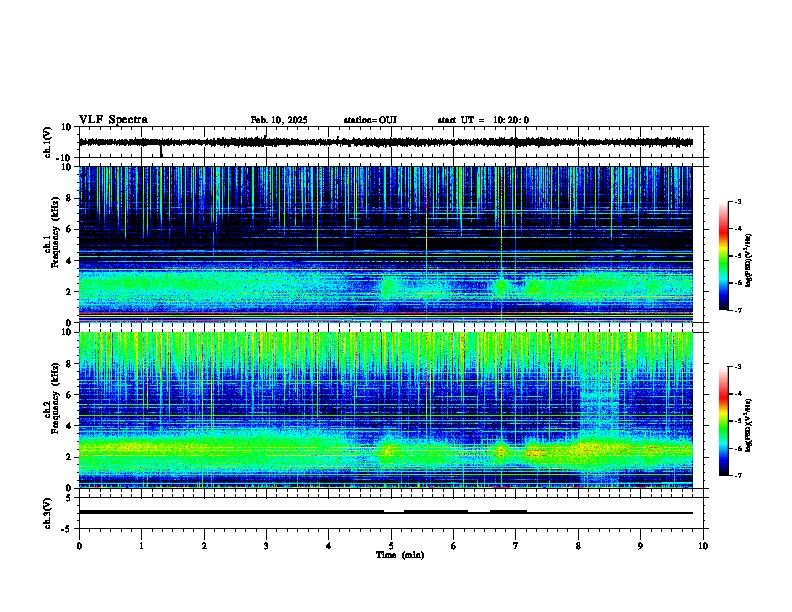Click the "ch.3(V)" axis label
Viewport: 792px width, 612px height.
tap(48, 513)
